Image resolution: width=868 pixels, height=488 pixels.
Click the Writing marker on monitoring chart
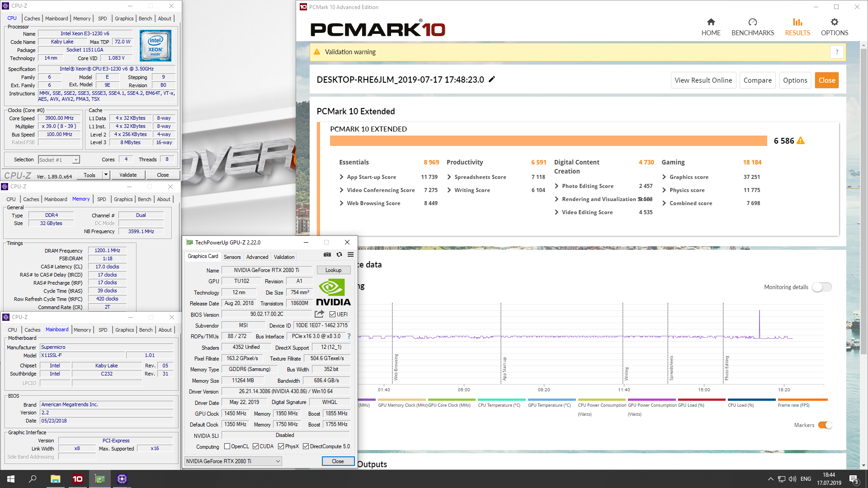click(627, 374)
